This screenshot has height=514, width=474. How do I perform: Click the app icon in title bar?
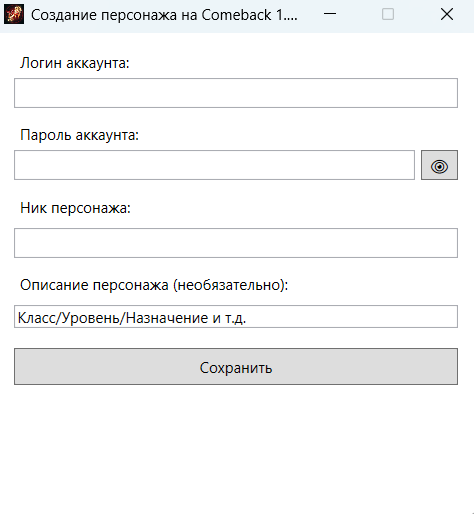click(x=14, y=14)
